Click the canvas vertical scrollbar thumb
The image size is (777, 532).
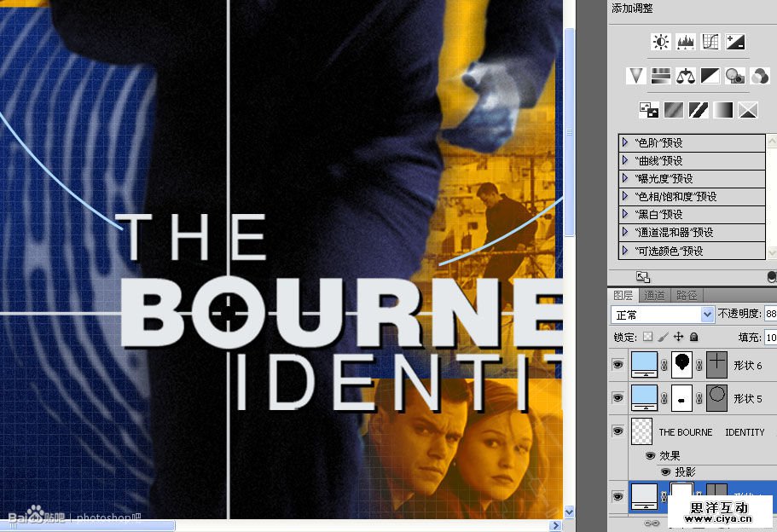coord(570,132)
